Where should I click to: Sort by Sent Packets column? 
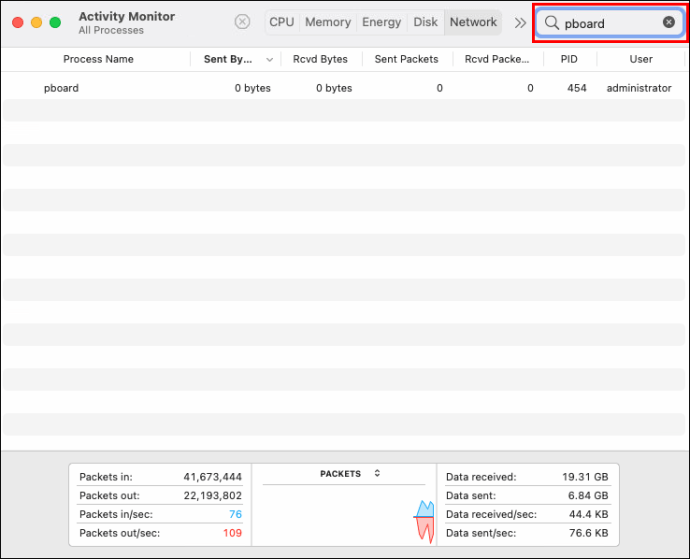(x=406, y=59)
